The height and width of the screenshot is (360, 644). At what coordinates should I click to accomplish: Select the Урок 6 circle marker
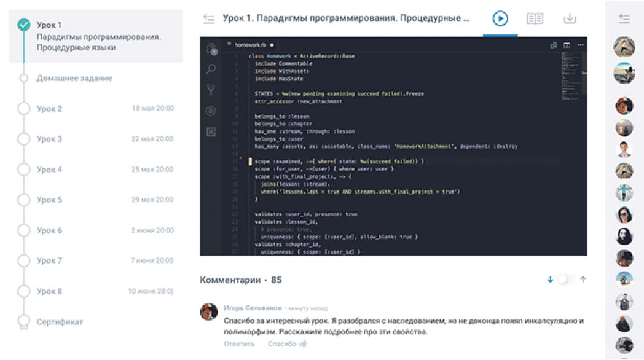click(24, 230)
